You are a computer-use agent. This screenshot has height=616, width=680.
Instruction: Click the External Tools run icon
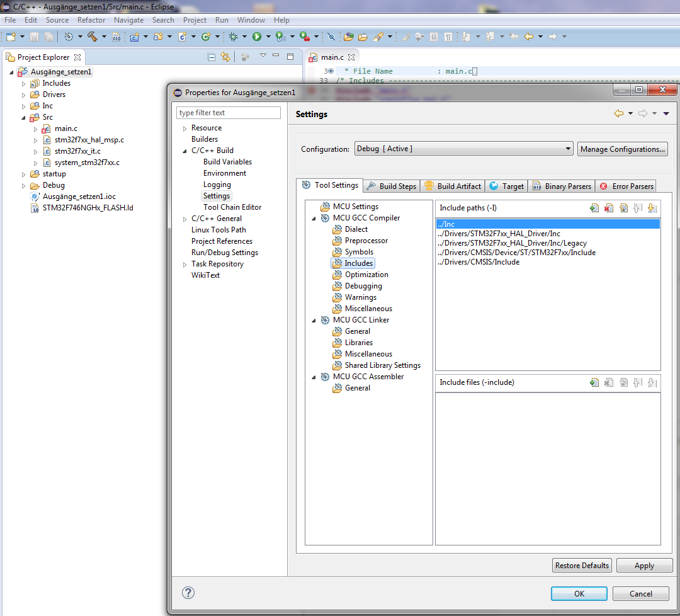[305, 37]
